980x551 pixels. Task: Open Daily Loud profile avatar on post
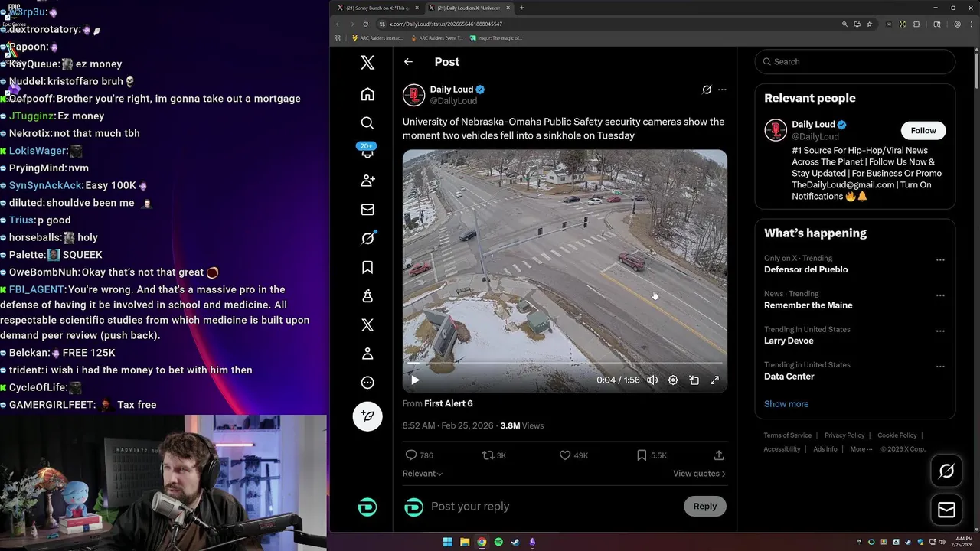pyautogui.click(x=413, y=95)
